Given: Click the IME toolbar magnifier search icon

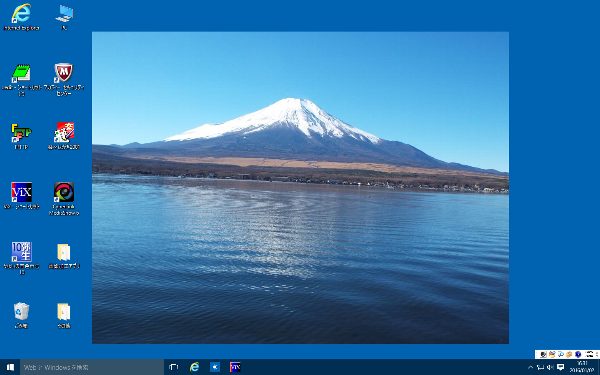Looking at the screenshot, I should pos(561,354).
